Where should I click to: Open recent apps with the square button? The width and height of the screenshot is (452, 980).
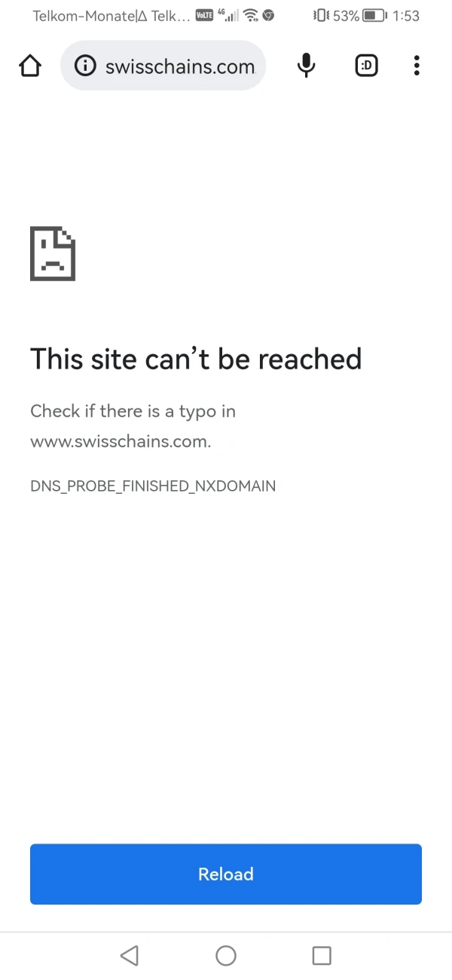(x=322, y=956)
